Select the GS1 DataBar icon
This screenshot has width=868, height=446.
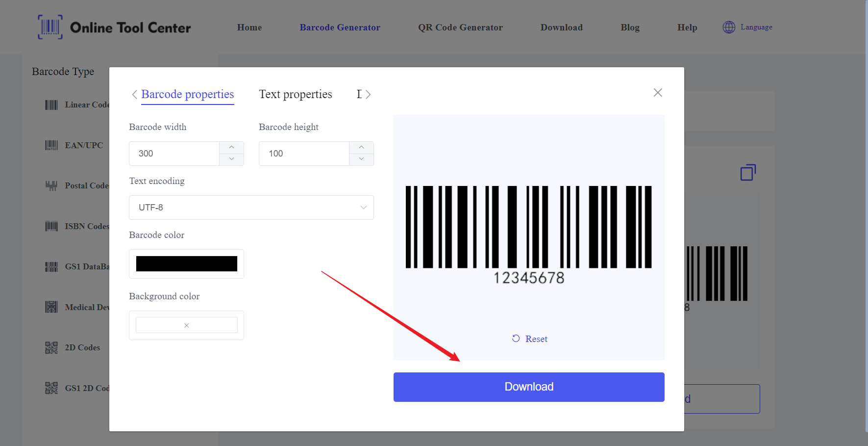click(51, 266)
